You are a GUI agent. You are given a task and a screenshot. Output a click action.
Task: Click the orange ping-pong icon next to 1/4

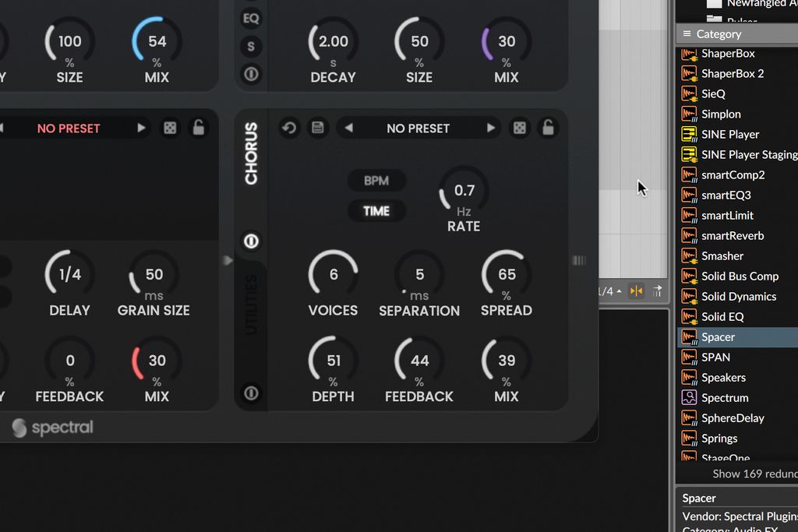point(636,291)
